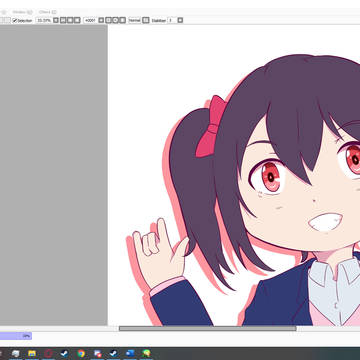360x360 pixels.
Task: Click the reset zoom button in toolbar
Action: (x=77, y=20)
